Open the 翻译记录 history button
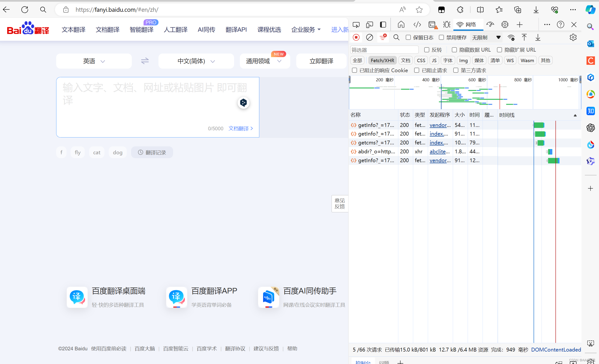Screen dimensions: 599x364 (x=152, y=152)
